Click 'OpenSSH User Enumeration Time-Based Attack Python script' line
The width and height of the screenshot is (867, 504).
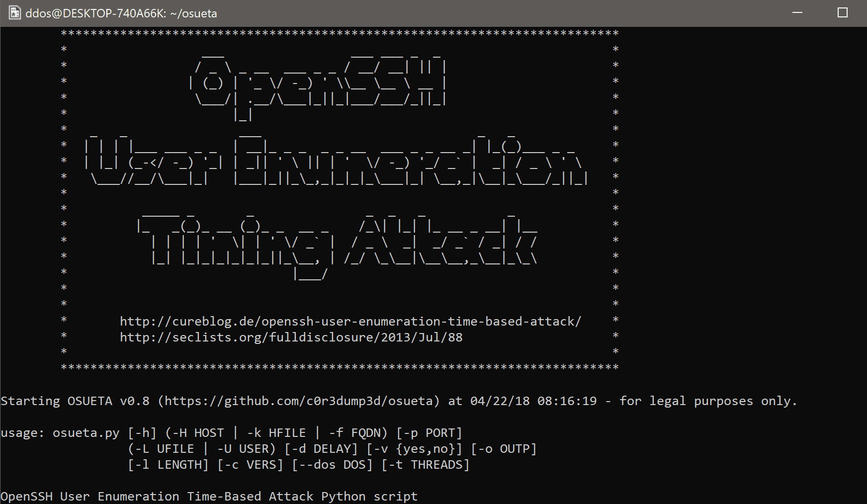point(209,497)
